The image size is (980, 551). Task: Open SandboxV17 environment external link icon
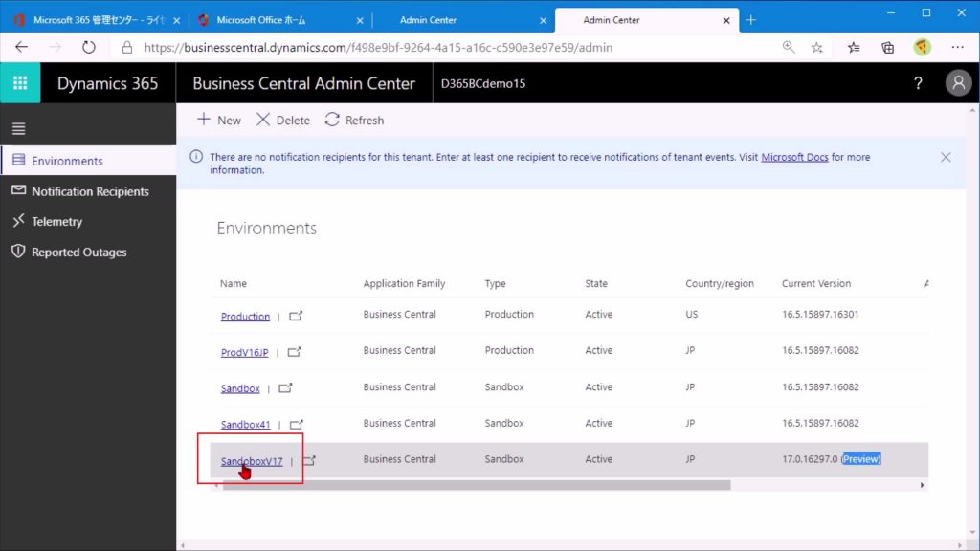pyautogui.click(x=309, y=461)
